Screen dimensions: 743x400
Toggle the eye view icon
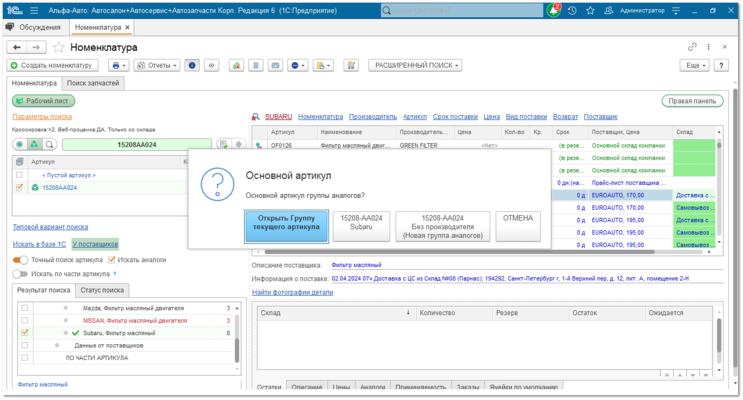click(x=212, y=65)
